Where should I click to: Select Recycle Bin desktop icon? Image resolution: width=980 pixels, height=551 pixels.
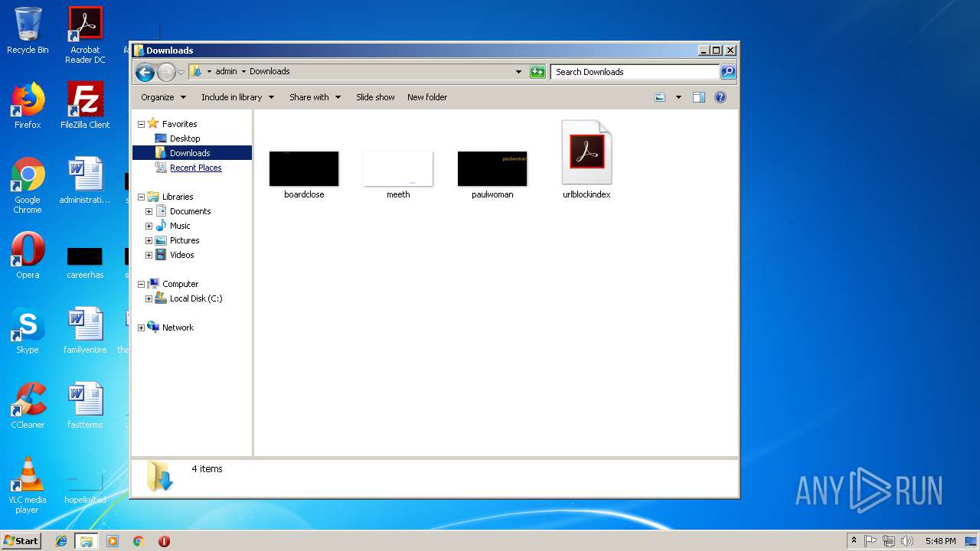tap(28, 31)
